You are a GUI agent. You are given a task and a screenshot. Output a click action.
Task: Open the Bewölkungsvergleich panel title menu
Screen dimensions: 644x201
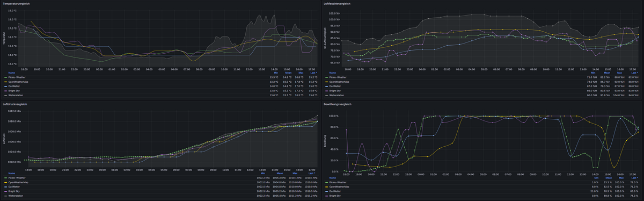click(x=338, y=104)
